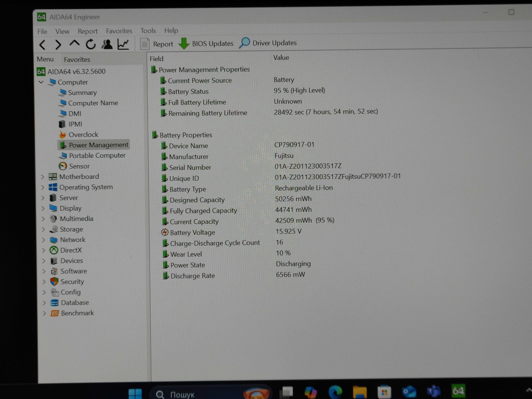The height and width of the screenshot is (399, 532).
Task: Select Portable Computer in the tree
Action: point(92,156)
